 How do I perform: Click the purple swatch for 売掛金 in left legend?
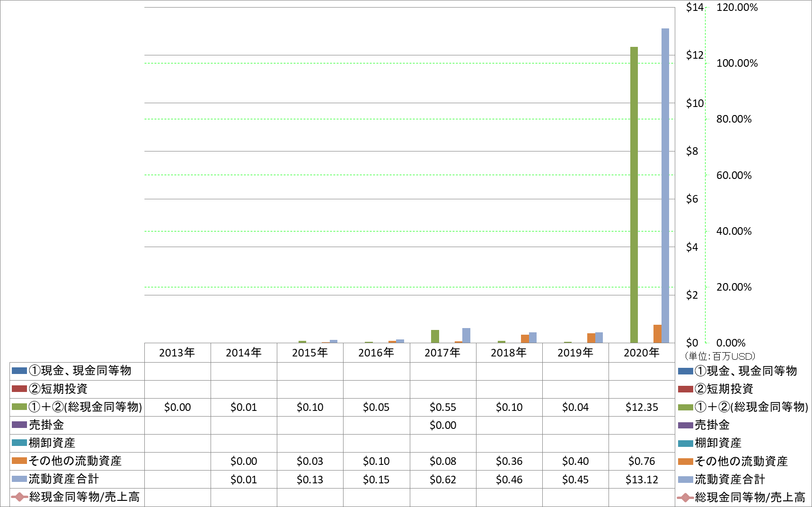coord(19,425)
